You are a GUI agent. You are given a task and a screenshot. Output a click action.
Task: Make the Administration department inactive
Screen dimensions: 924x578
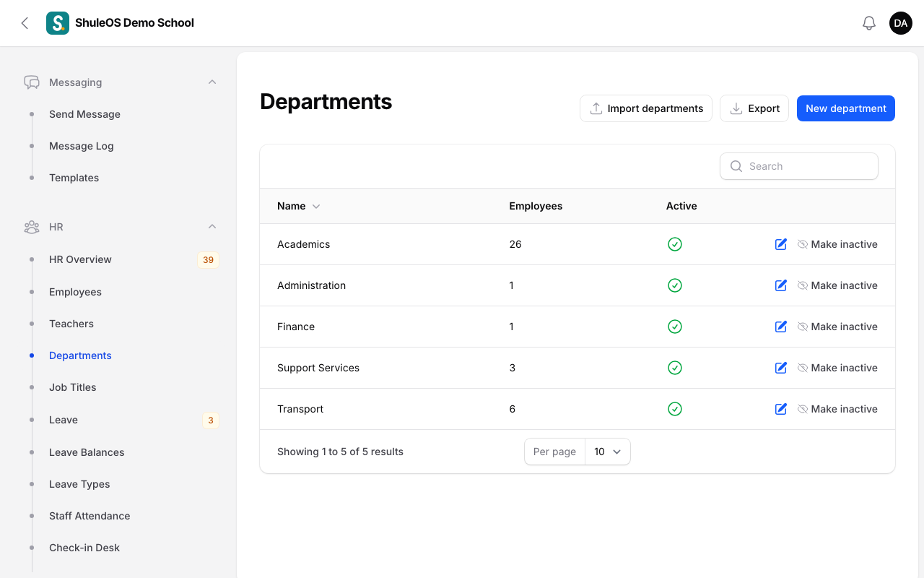[x=837, y=285]
